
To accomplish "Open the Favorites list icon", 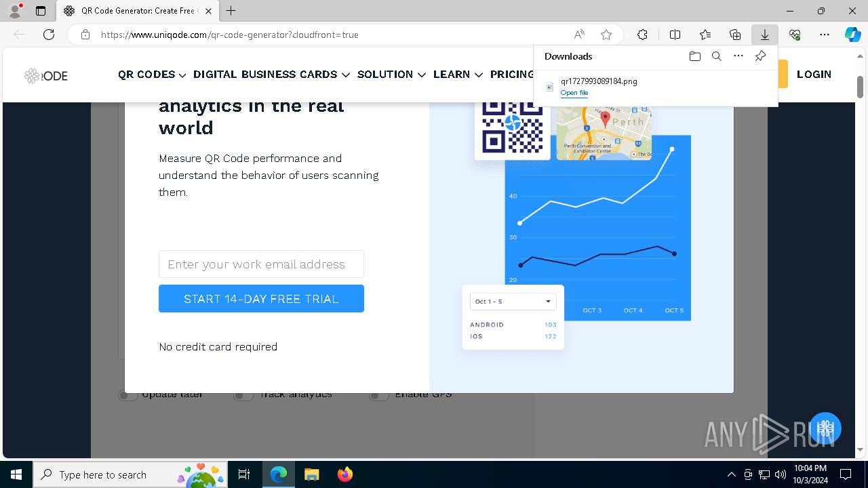I will (705, 35).
